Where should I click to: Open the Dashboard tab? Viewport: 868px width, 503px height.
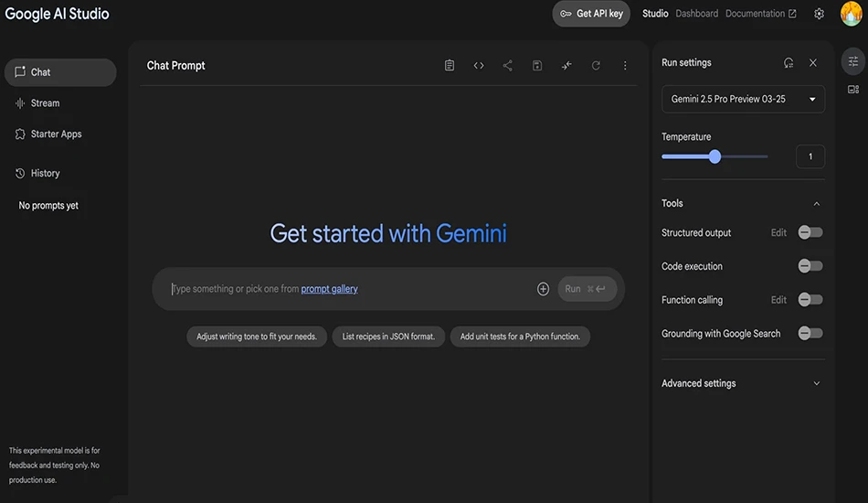click(x=696, y=14)
